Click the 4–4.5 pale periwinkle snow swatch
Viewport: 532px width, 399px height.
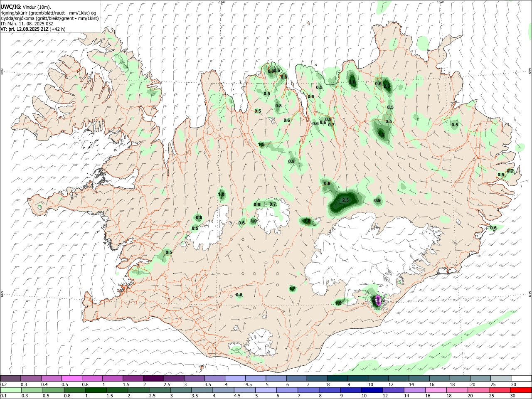click(235, 378)
